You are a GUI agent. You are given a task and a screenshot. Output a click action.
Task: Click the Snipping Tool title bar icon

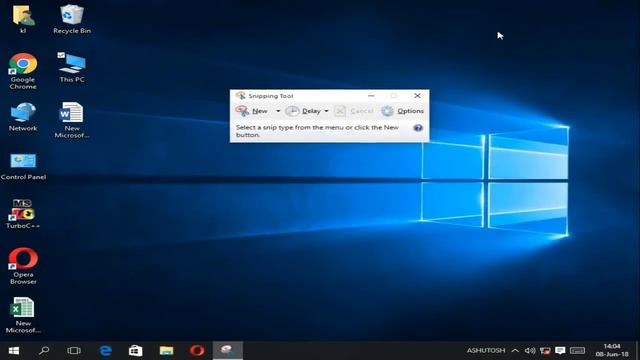(x=241, y=96)
